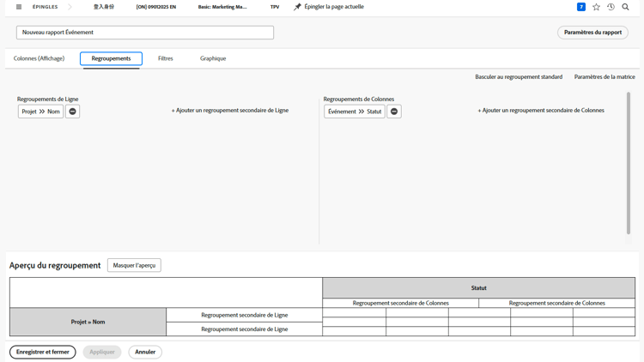Click the Annuler button
This screenshot has width=644, height=362.
[x=145, y=352]
